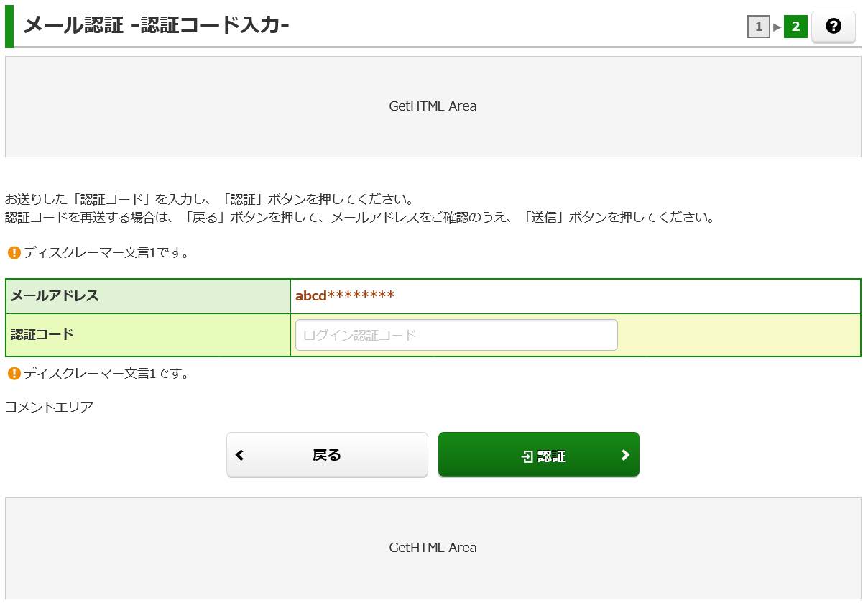Click the instruction line starting 認証コードを再送する
Screen dimensions: 868x603
click(x=360, y=217)
